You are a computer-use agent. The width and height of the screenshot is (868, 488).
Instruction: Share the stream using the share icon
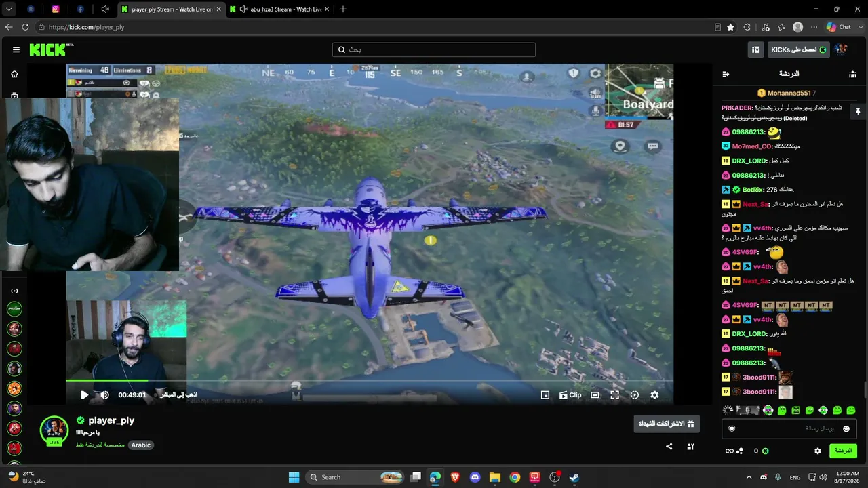pos(669,447)
